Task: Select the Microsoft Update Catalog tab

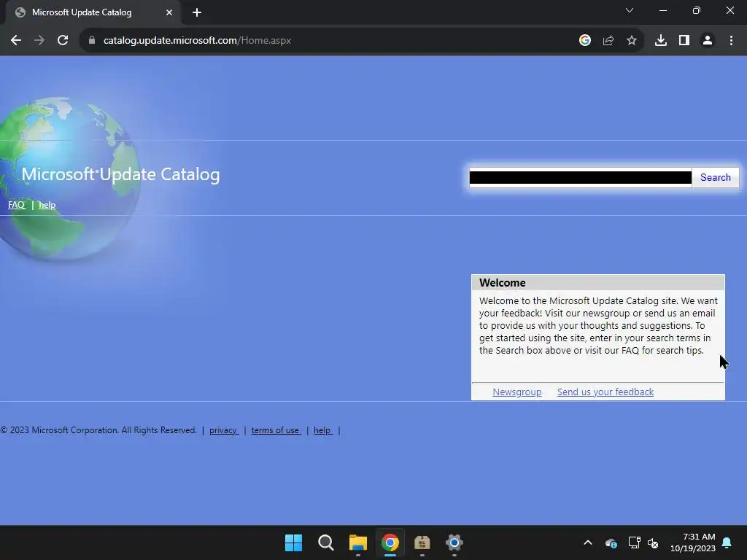Action: (x=93, y=12)
